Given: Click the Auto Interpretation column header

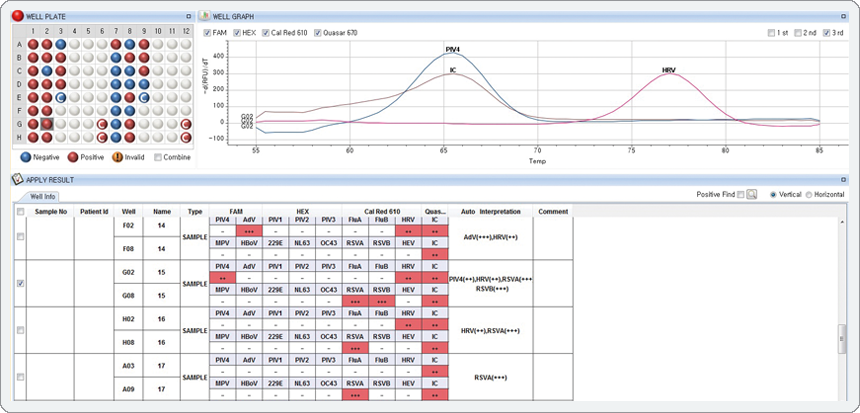Looking at the screenshot, I should point(492,212).
